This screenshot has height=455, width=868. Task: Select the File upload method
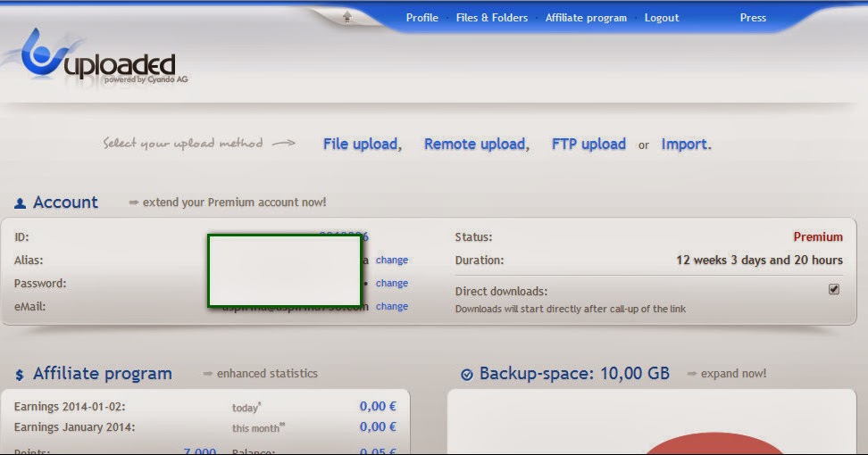pyautogui.click(x=361, y=145)
